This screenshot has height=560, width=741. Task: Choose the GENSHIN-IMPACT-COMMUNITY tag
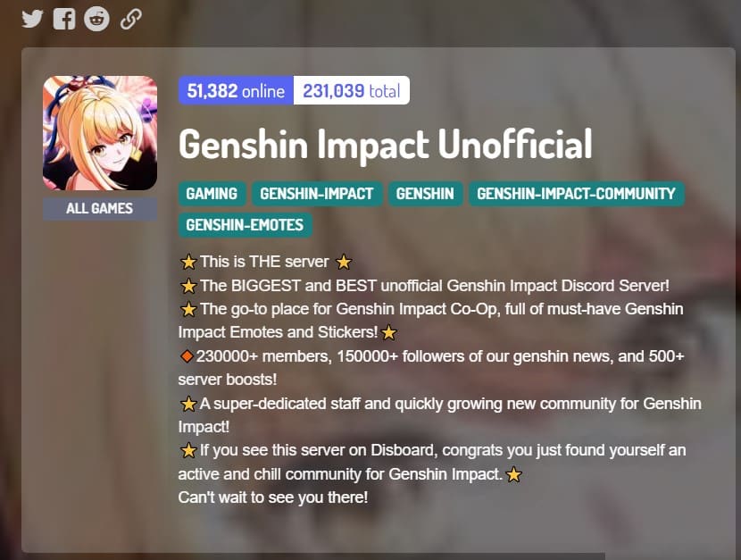tap(576, 194)
